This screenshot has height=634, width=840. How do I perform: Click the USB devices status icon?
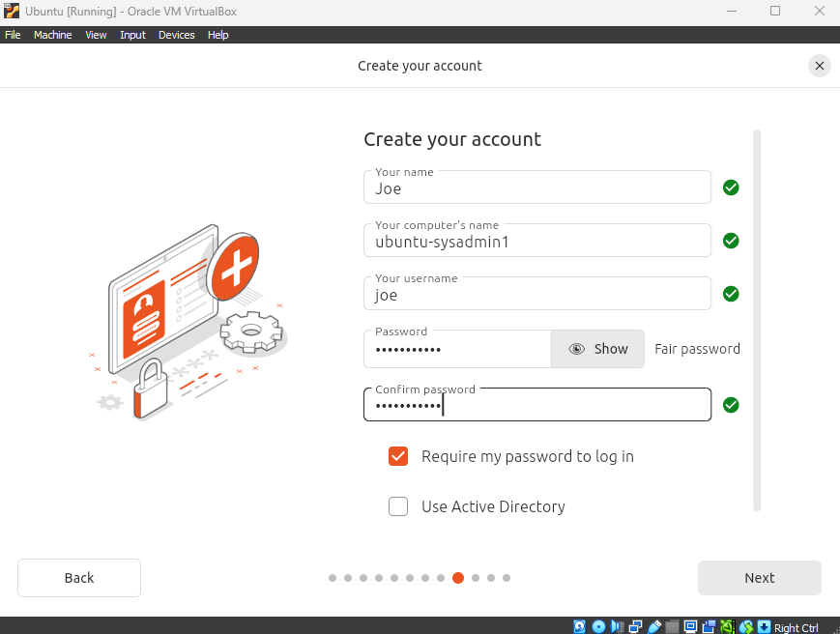pos(653,627)
